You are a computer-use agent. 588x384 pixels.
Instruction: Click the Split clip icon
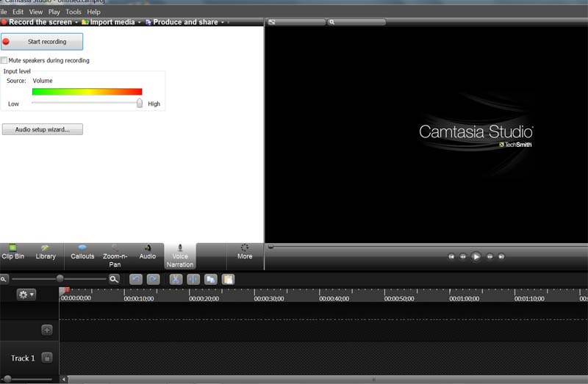pos(193,280)
